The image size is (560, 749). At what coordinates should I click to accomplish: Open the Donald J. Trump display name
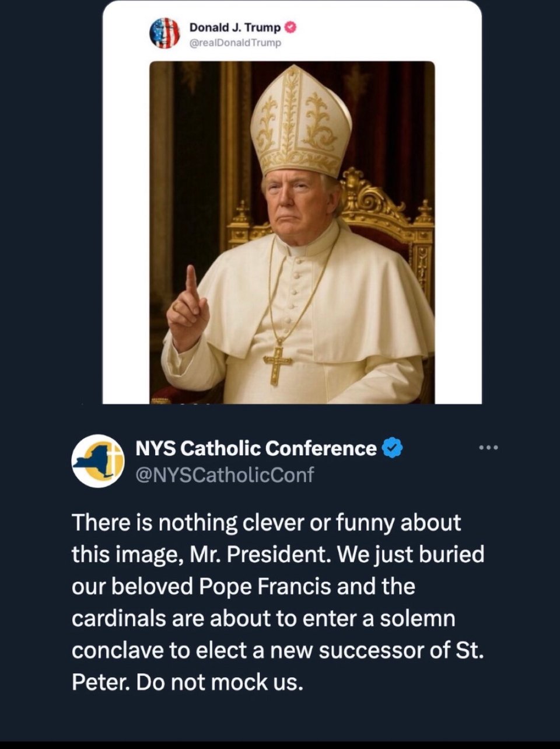[235, 27]
